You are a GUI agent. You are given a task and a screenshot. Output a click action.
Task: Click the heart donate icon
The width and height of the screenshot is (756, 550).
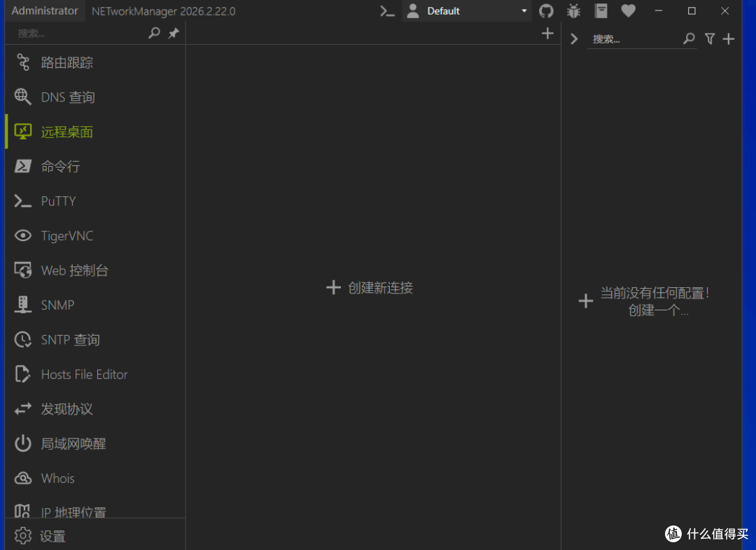point(628,11)
